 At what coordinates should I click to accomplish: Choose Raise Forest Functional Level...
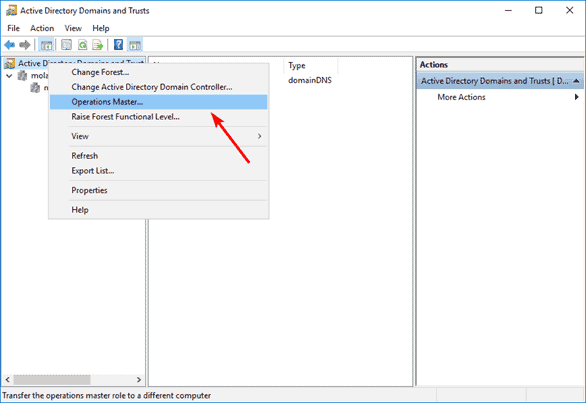(159, 117)
